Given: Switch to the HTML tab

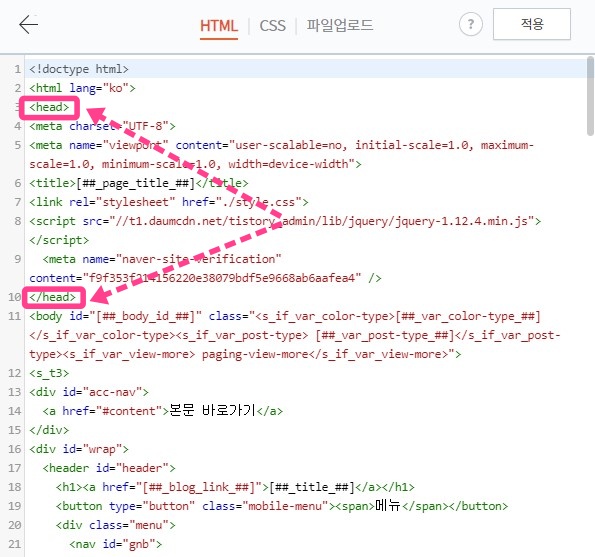Looking at the screenshot, I should tap(219, 26).
